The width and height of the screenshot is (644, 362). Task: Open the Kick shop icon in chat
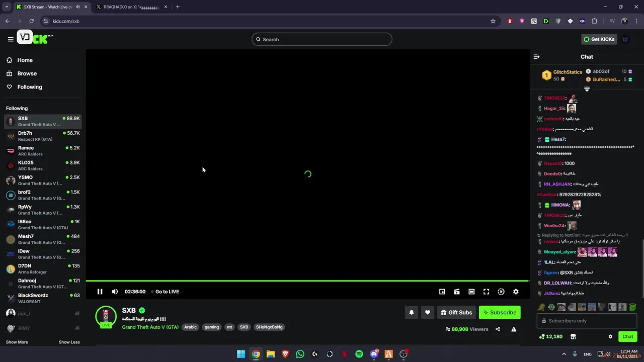tap(573, 336)
